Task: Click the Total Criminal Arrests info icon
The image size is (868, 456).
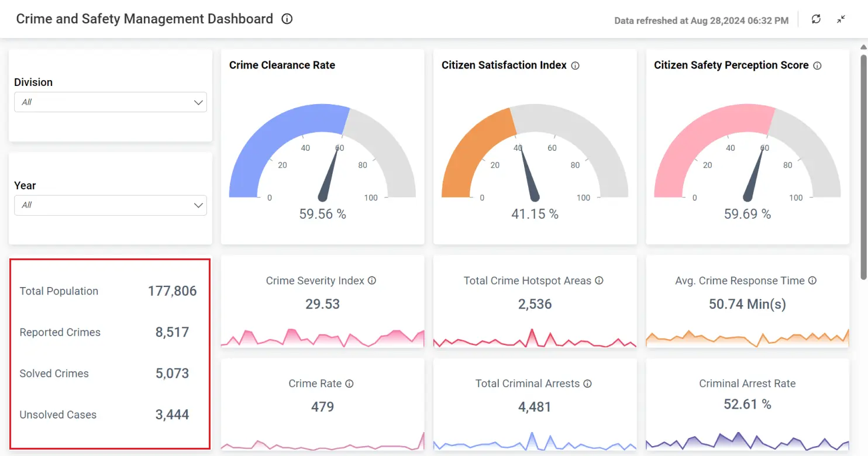Action: click(x=587, y=384)
